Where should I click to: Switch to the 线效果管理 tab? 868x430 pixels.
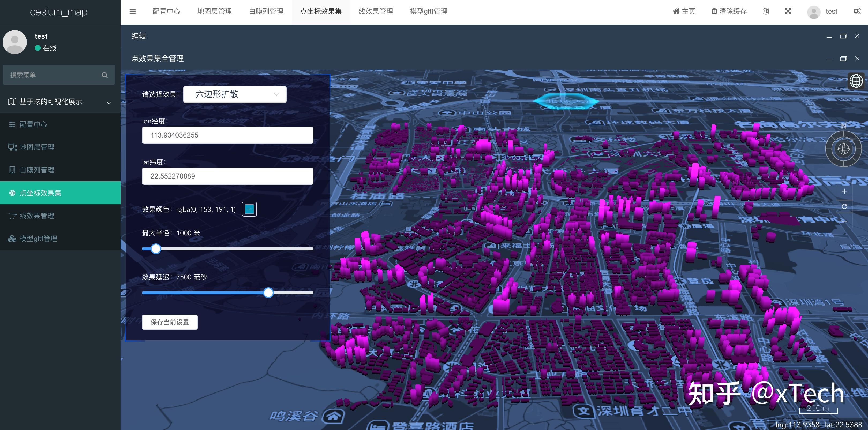376,11
